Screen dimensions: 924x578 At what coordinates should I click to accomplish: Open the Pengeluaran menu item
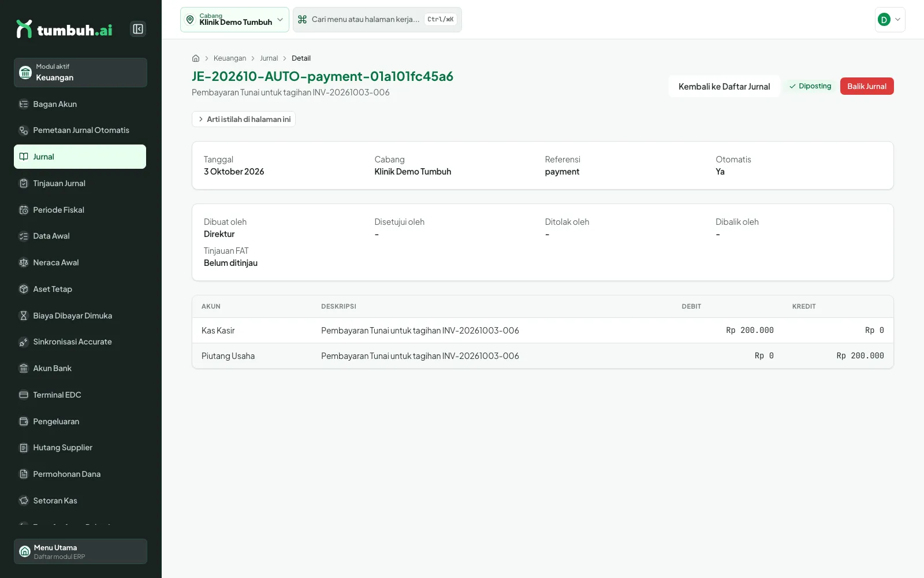(80, 421)
